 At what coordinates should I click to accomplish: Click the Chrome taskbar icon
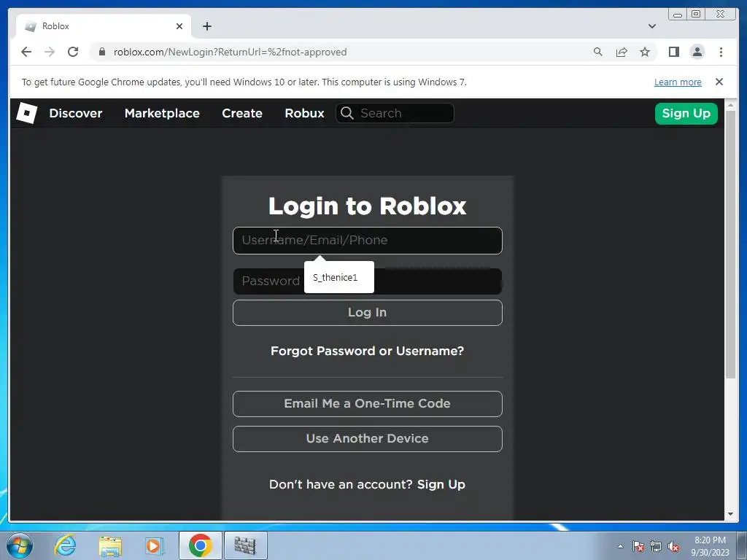tap(200, 545)
